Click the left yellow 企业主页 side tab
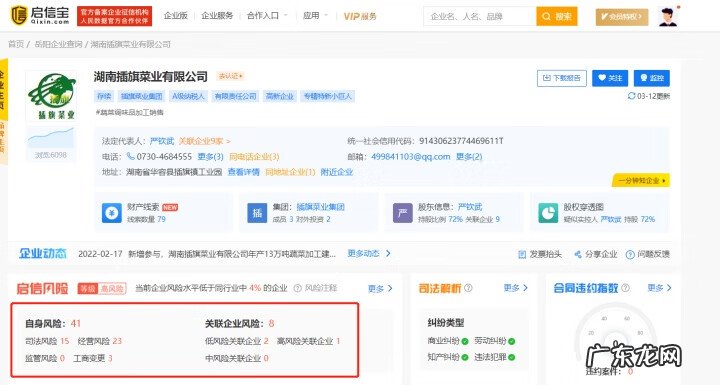 (x=4, y=90)
